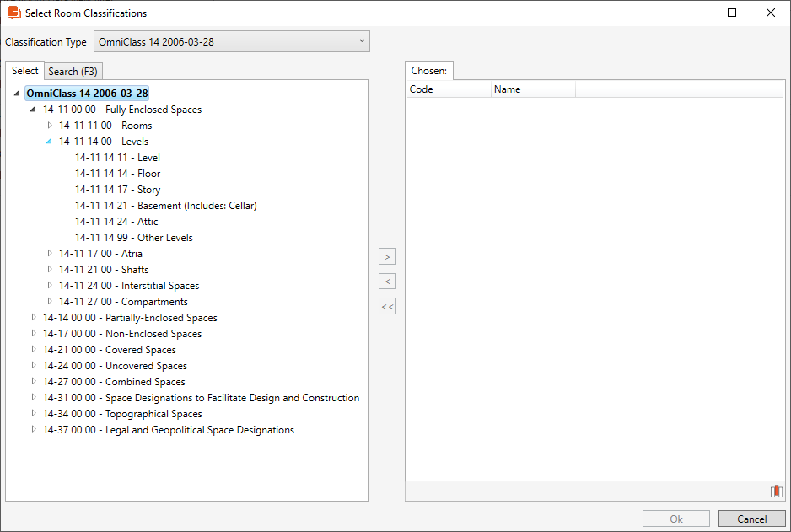Open the Classification Type dropdown
Image resolution: width=791 pixels, height=532 pixels.
[362, 40]
